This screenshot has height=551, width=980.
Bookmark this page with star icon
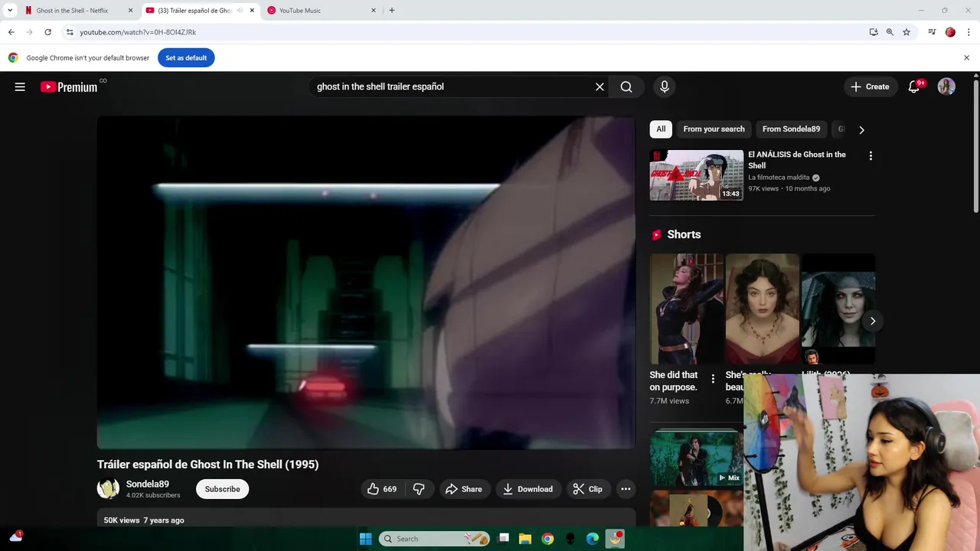[906, 32]
